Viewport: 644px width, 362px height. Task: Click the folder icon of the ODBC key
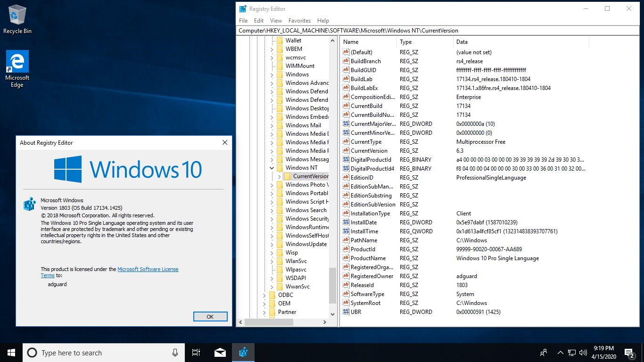272,295
